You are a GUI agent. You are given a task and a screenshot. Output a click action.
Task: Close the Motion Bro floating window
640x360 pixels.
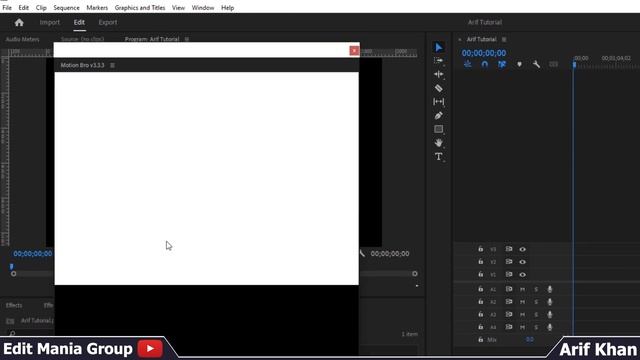(354, 51)
